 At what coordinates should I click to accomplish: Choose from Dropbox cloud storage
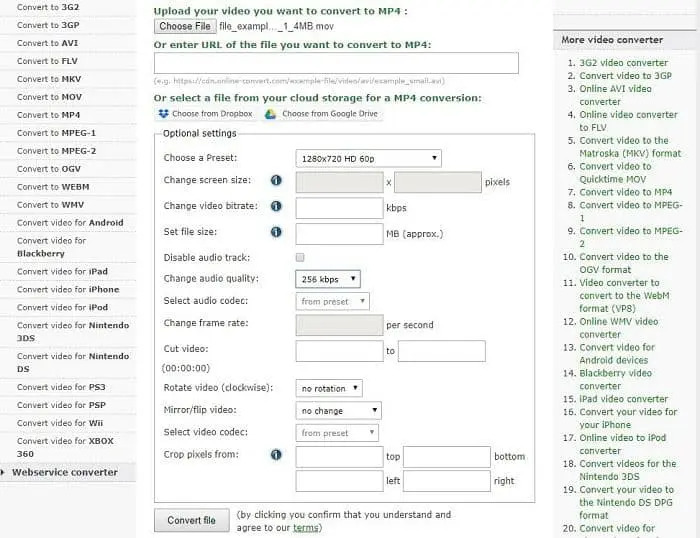[x=205, y=114]
